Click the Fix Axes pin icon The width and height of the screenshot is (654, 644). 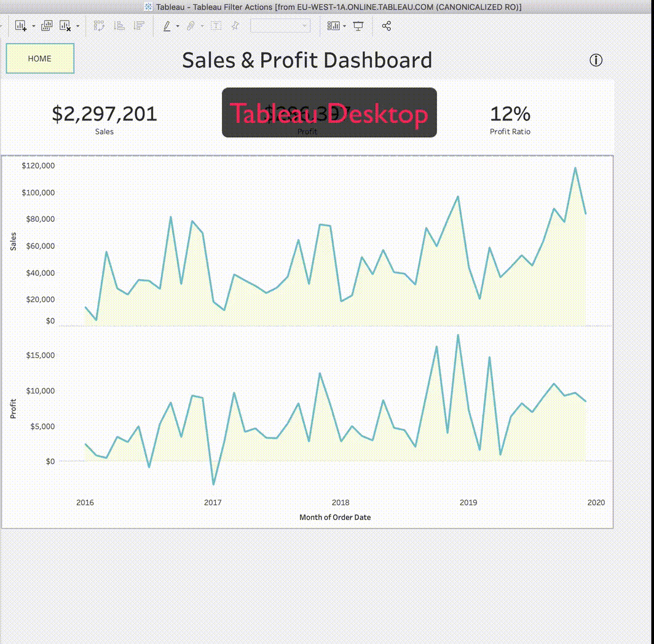point(235,26)
